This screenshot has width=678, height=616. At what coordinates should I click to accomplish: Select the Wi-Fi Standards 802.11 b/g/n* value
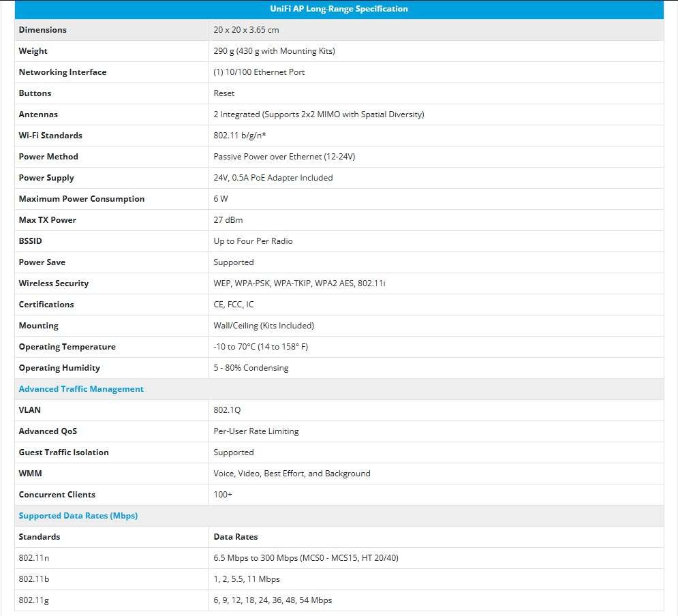[244, 135]
